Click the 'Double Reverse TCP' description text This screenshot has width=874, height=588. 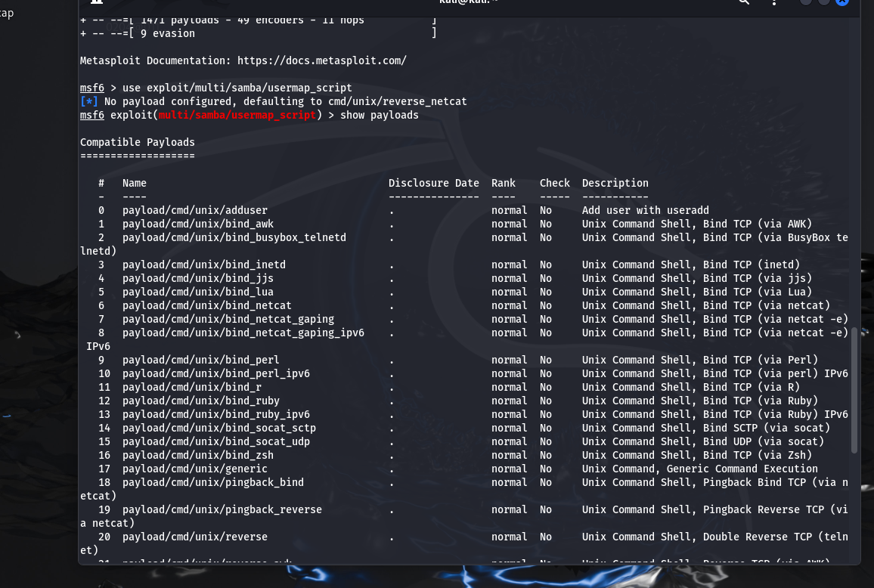point(758,537)
